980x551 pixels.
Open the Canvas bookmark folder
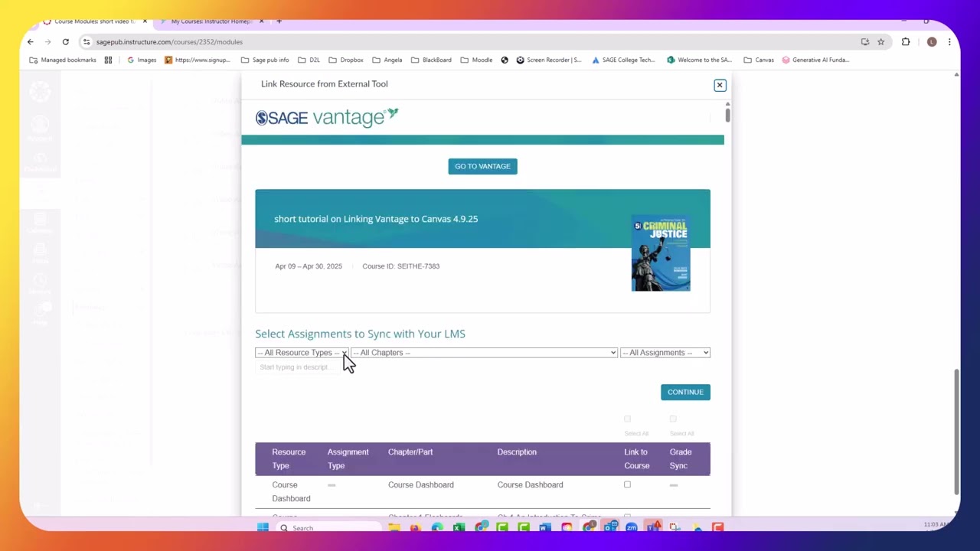point(758,60)
